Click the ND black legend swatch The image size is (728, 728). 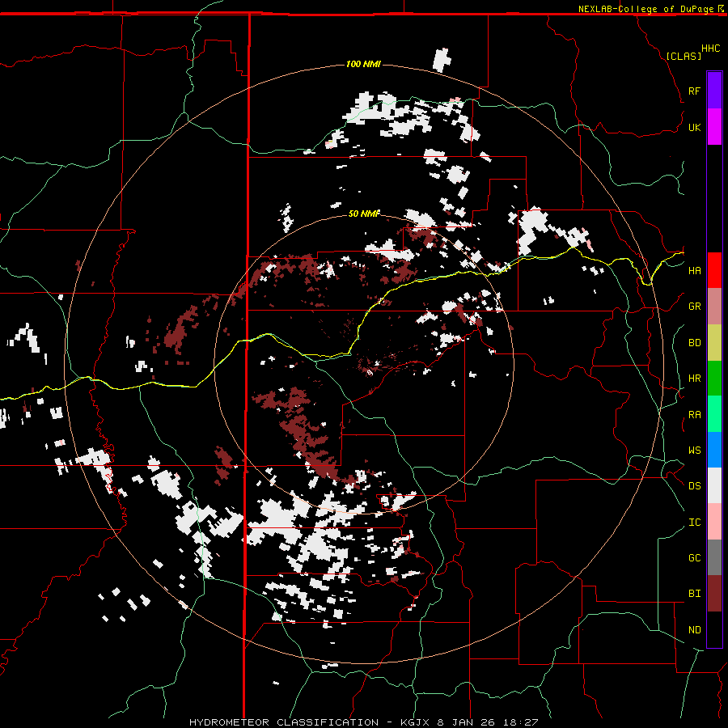(x=714, y=629)
